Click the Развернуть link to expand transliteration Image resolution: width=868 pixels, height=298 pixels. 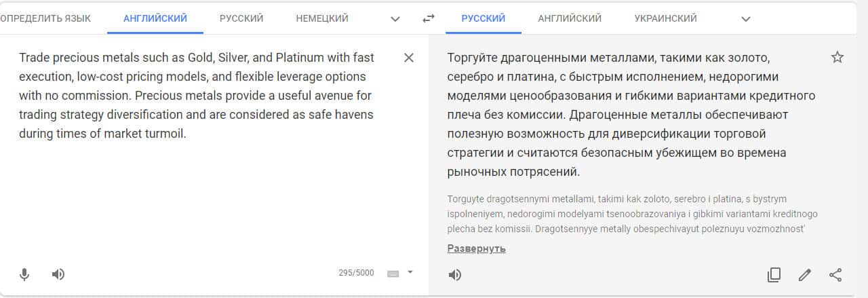point(476,248)
